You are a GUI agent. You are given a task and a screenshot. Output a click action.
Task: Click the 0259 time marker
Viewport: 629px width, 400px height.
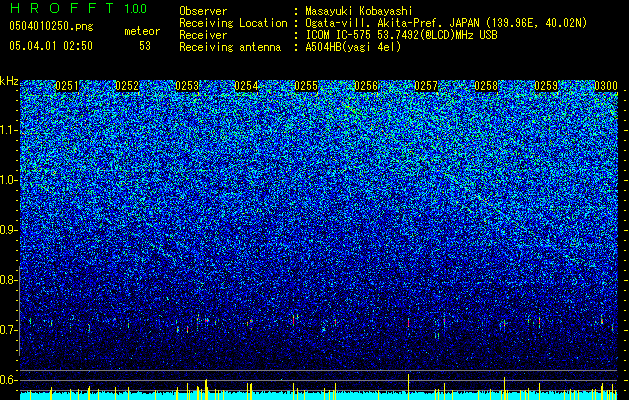(x=546, y=86)
